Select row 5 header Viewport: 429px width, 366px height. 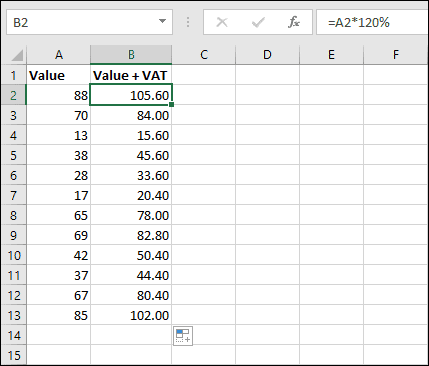(x=14, y=155)
